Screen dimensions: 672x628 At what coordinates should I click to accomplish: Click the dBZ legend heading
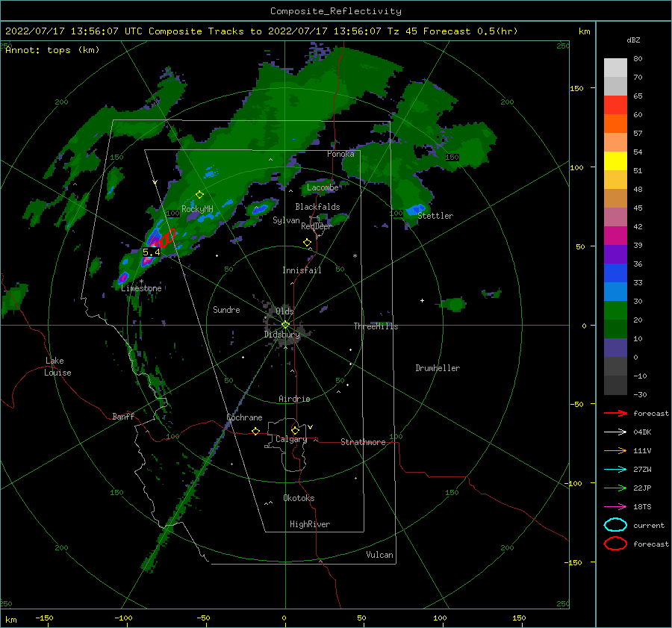point(633,40)
